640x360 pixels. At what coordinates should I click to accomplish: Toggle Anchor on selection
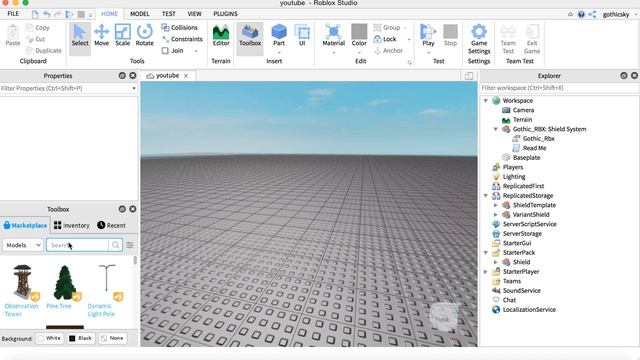[x=388, y=51]
